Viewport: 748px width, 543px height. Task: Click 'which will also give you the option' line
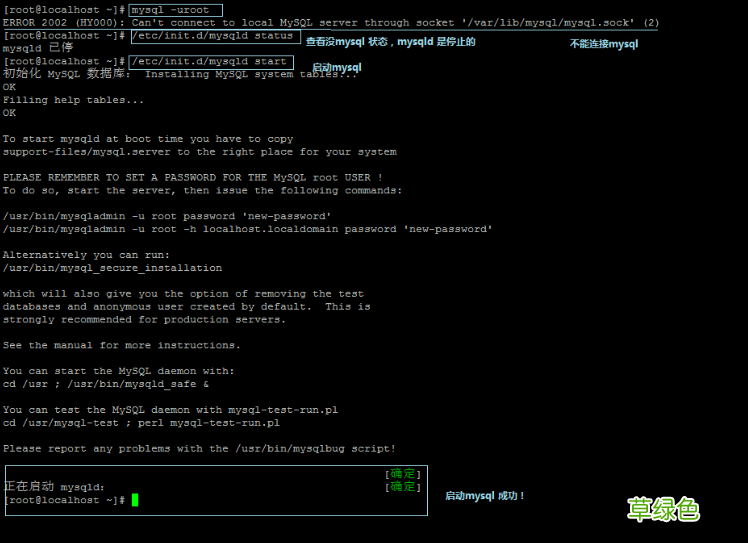point(183,294)
